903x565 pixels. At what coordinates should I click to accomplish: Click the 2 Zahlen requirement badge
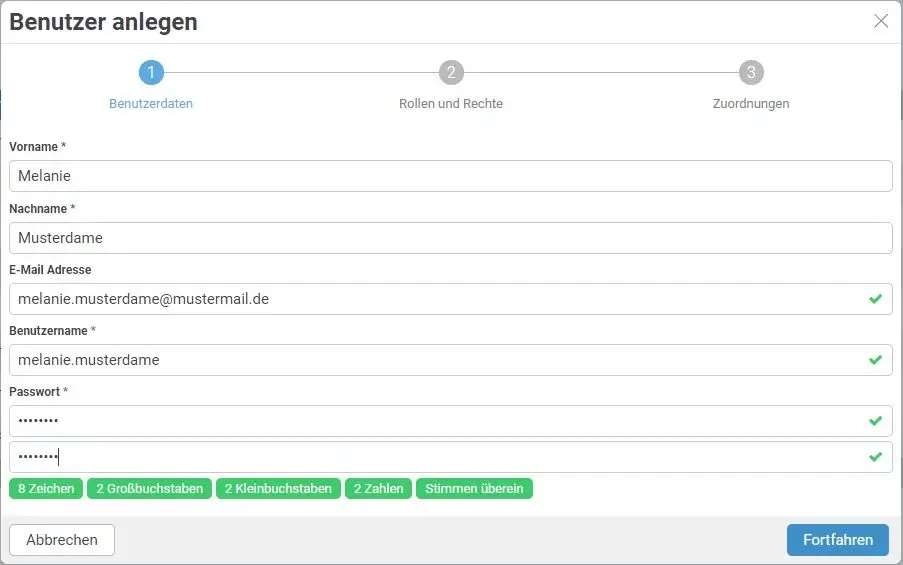coord(378,488)
